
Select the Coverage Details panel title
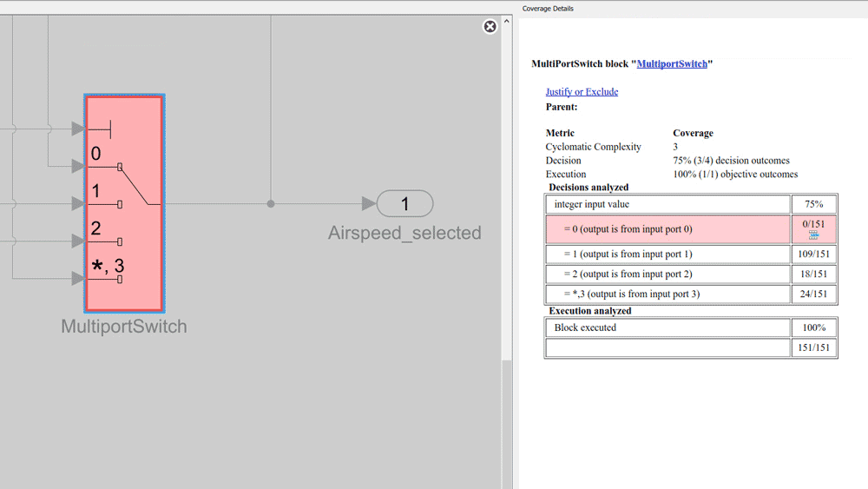tap(548, 9)
